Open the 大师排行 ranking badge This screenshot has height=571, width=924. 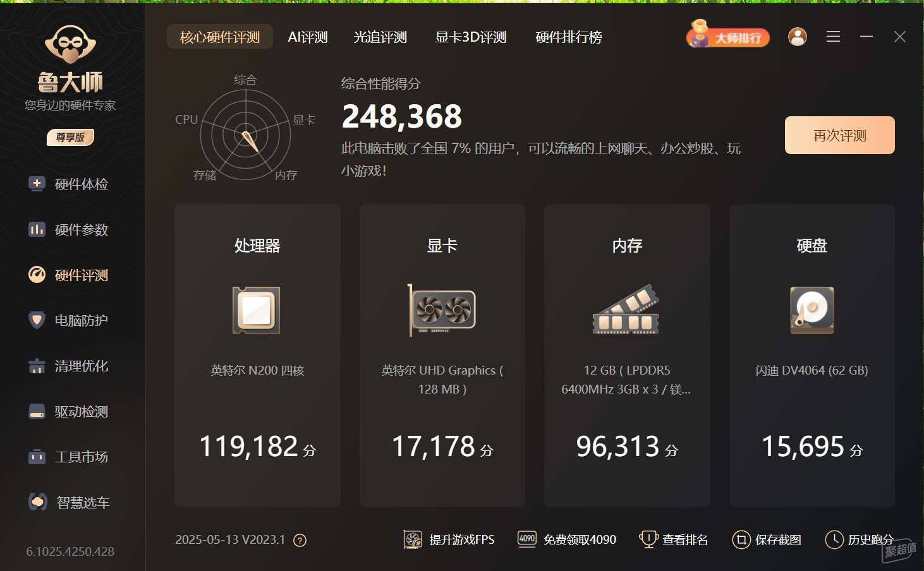pos(728,35)
